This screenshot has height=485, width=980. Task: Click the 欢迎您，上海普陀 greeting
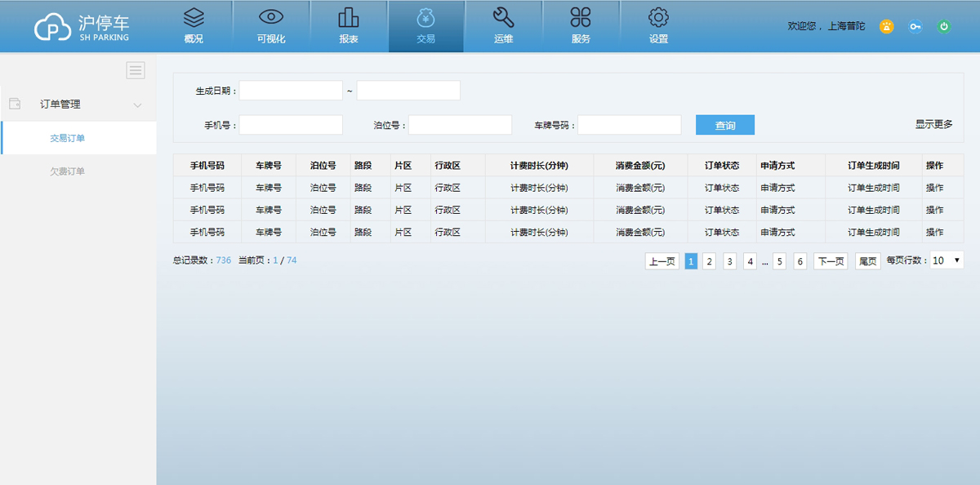(826, 26)
